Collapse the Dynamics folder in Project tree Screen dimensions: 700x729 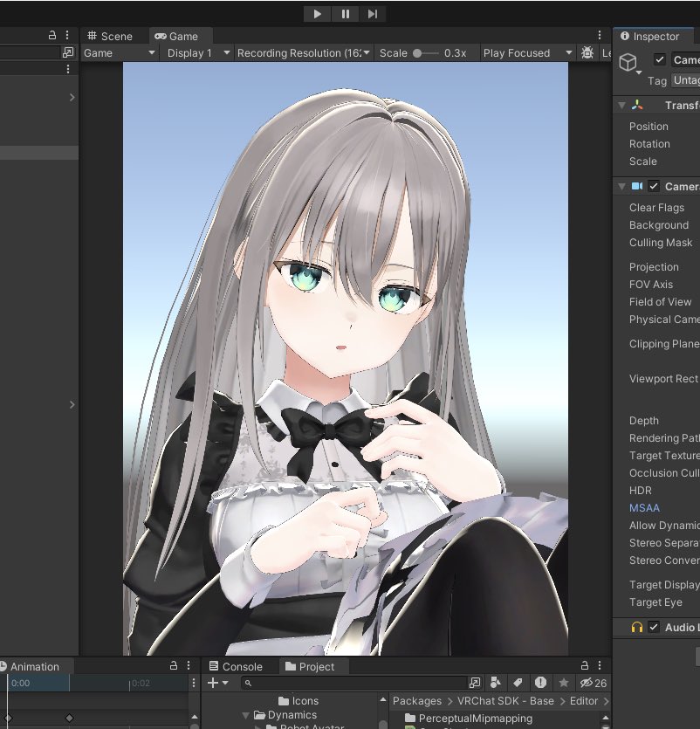coord(246,715)
